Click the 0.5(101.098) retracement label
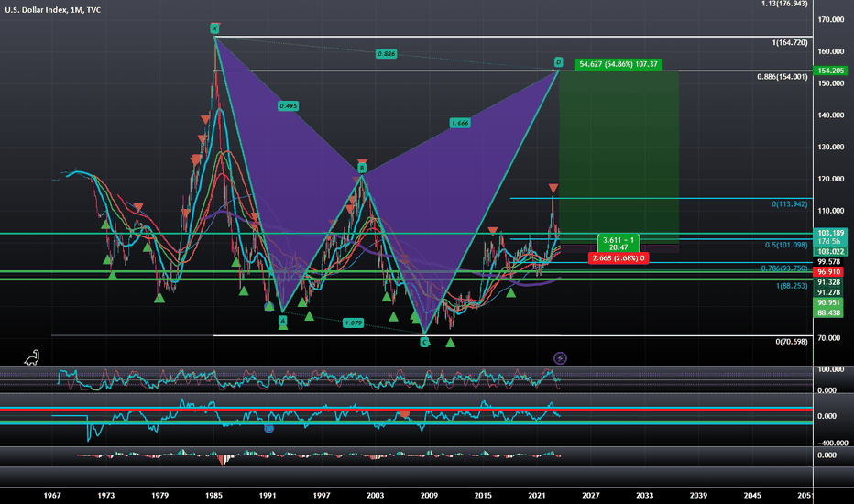 (786, 246)
